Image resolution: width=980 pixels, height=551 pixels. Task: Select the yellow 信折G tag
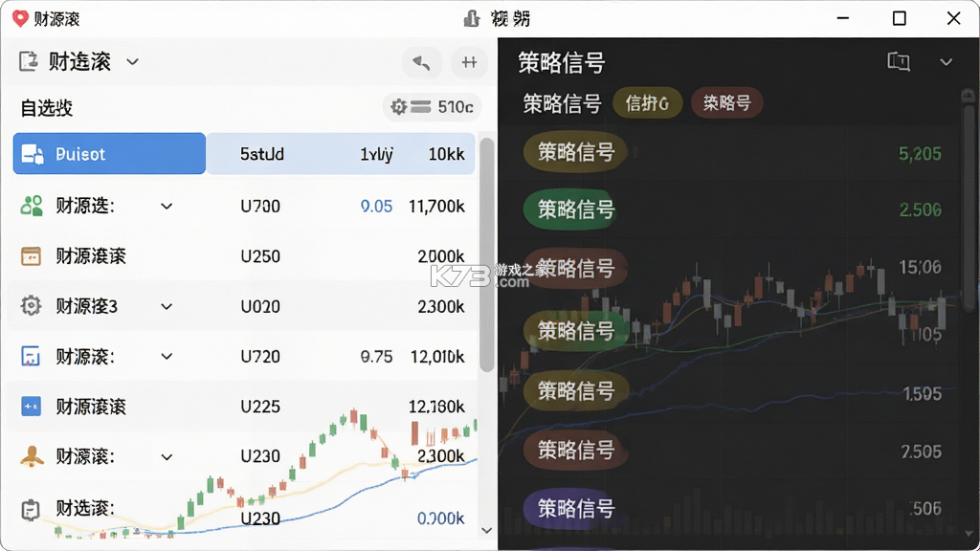[647, 103]
